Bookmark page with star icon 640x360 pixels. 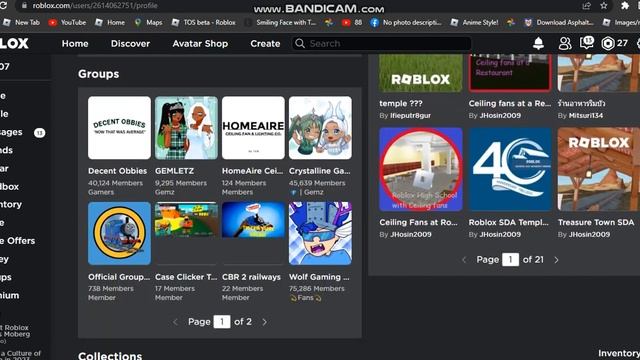[x=604, y=5]
